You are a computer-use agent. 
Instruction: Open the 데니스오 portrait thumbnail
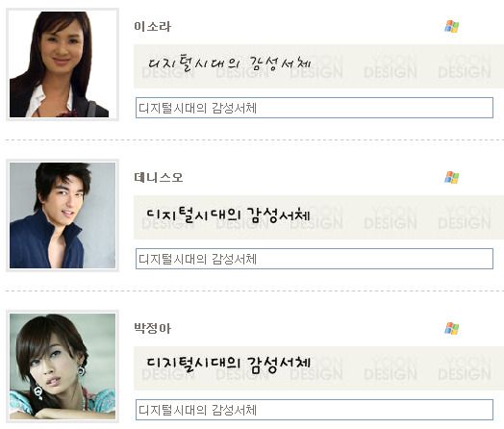click(63, 215)
